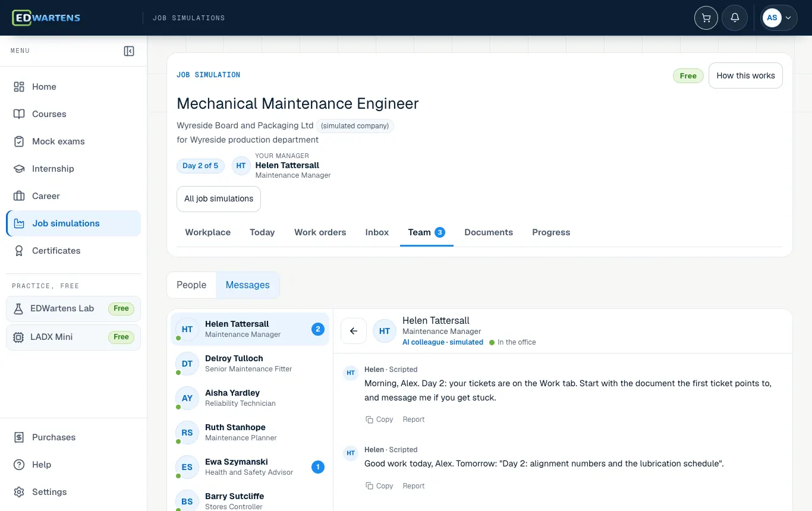Open Progress tab

click(551, 232)
